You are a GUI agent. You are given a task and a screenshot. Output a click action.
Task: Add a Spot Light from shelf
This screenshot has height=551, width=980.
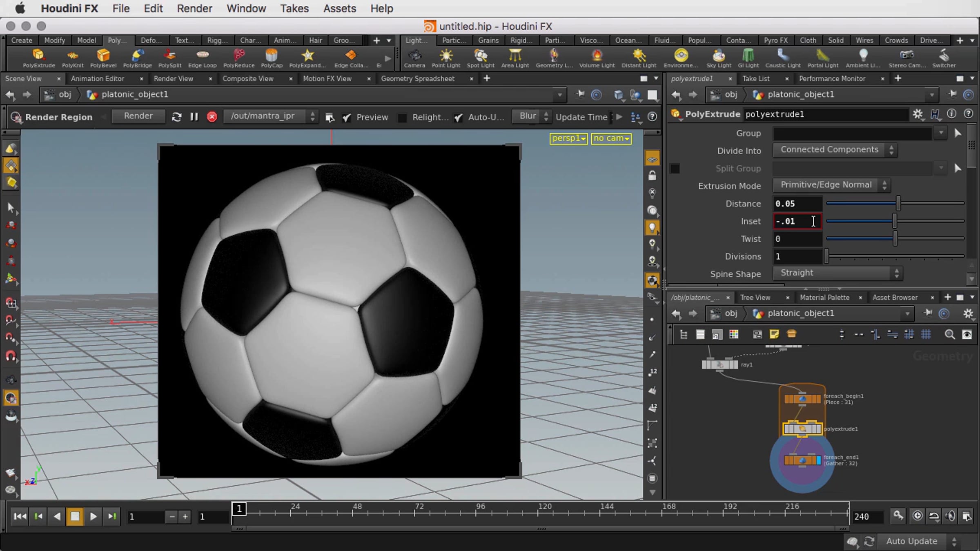click(480, 58)
